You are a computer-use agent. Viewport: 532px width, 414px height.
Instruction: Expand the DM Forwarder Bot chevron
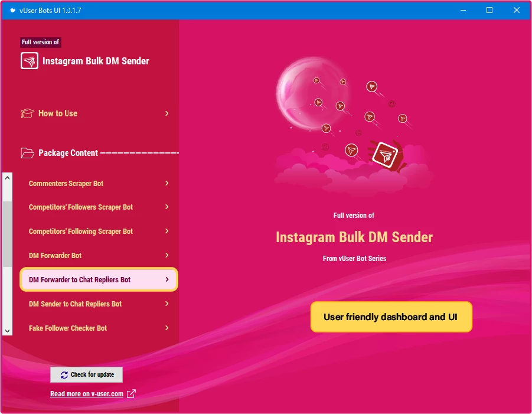pos(167,255)
